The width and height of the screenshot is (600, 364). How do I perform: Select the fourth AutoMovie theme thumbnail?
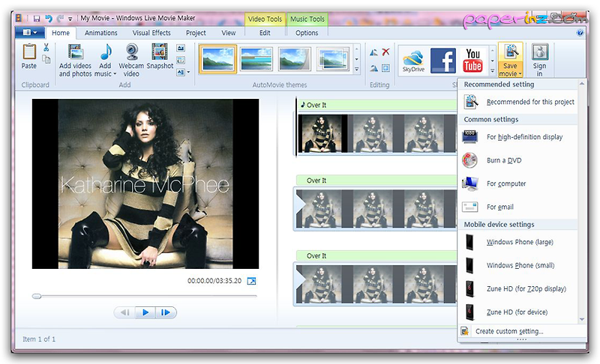(332, 59)
